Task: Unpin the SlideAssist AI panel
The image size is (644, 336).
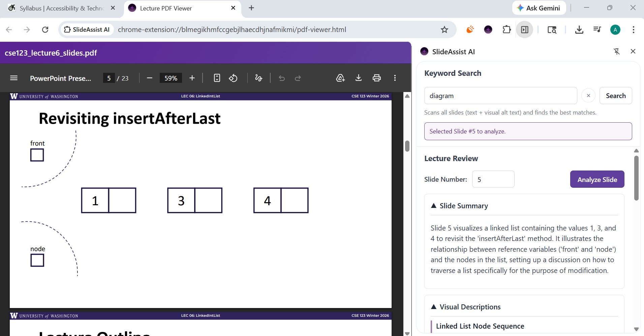Action: (x=617, y=51)
